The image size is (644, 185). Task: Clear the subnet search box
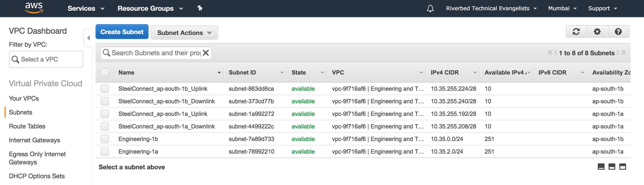click(206, 53)
